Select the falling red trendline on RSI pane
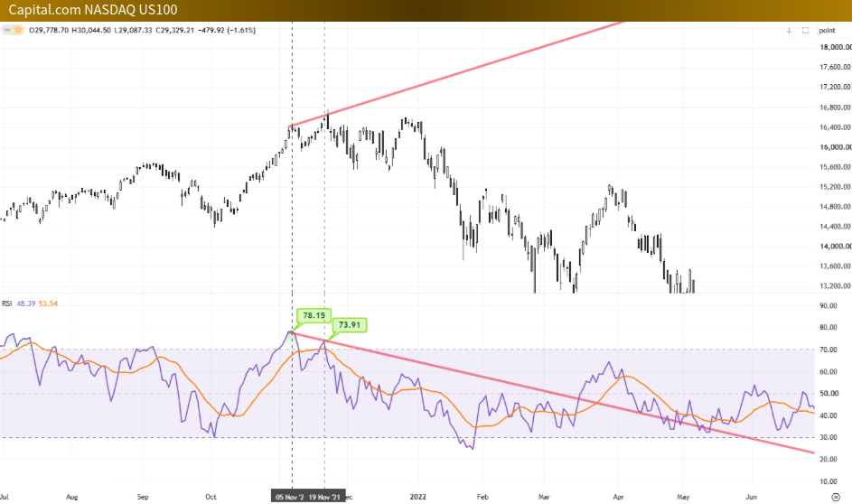Viewport: 852px width, 504px height. (x=554, y=393)
